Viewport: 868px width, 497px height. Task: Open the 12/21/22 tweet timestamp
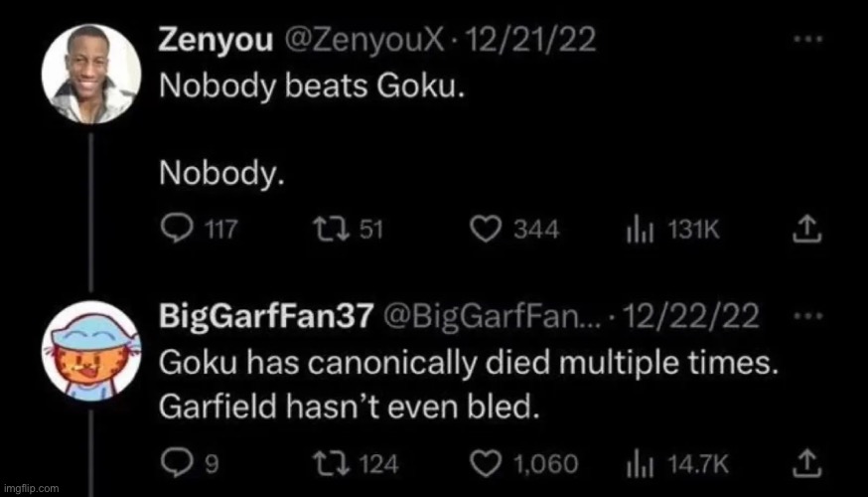(531, 41)
